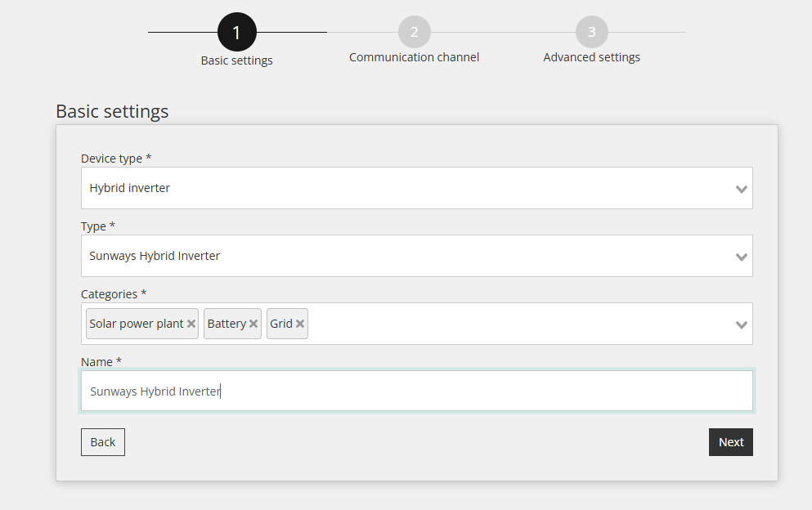Viewport: 812px width, 510px height.
Task: Click the Device type field label
Action: [116, 159]
